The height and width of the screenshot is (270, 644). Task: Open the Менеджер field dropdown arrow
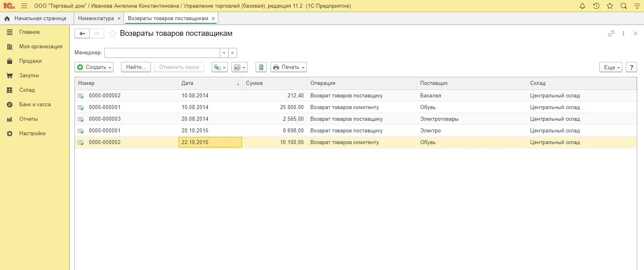click(x=224, y=53)
